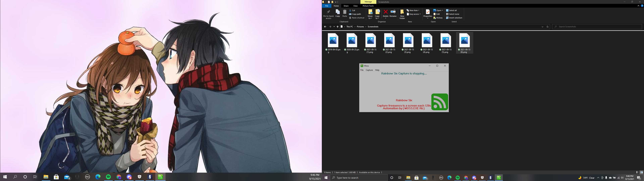644x181 pixels.
Task: Click the Type here to search box
Action: point(359,178)
